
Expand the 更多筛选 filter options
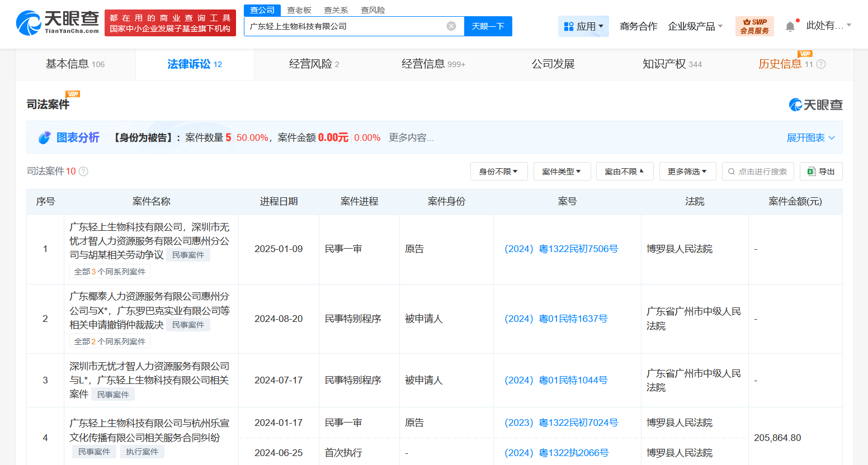[x=687, y=171]
